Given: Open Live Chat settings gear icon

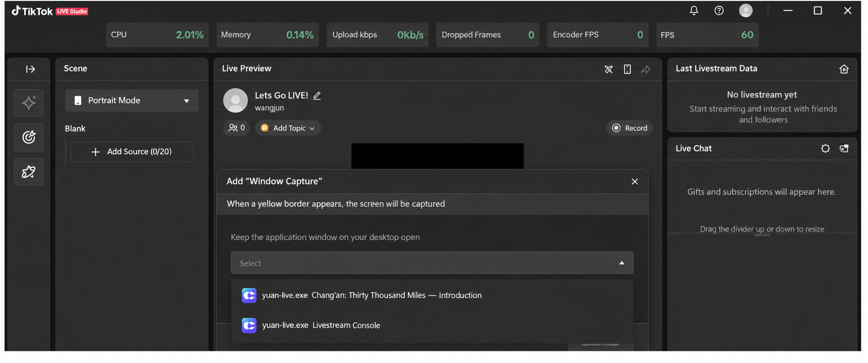Looking at the screenshot, I should [x=825, y=149].
